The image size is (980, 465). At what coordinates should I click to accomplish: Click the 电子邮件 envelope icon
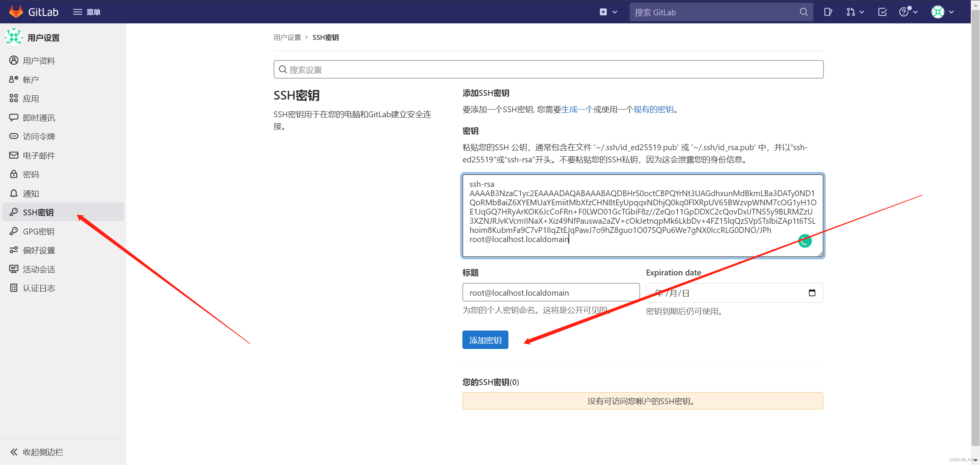14,155
